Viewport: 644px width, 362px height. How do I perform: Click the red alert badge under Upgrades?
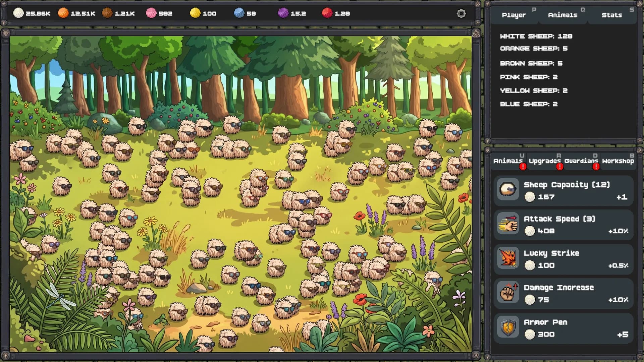point(559,167)
